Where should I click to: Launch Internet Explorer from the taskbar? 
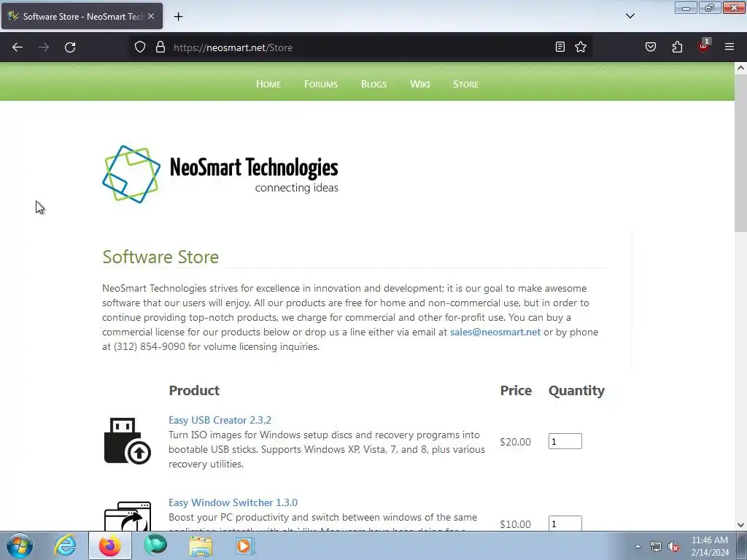pos(65,545)
